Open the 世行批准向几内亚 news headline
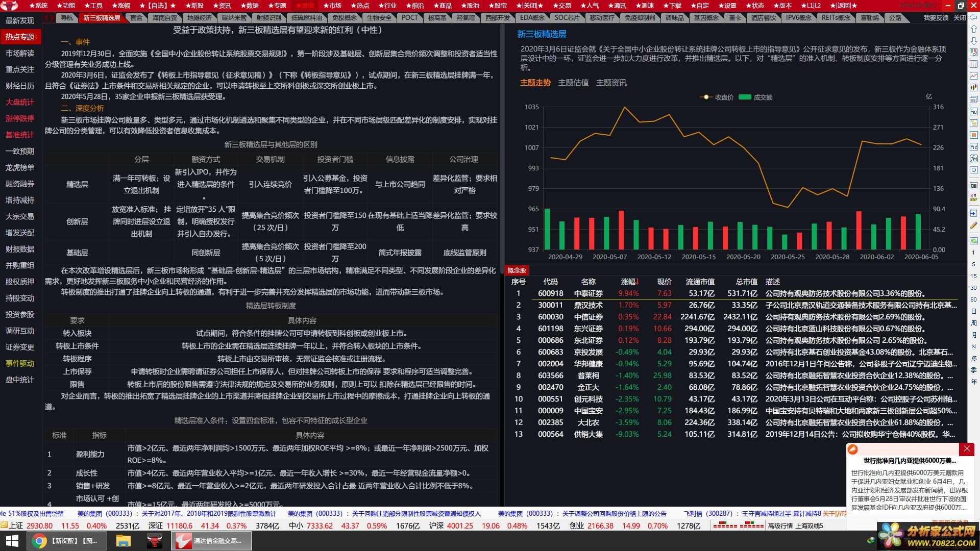This screenshot has height=551, width=980. (x=910, y=461)
